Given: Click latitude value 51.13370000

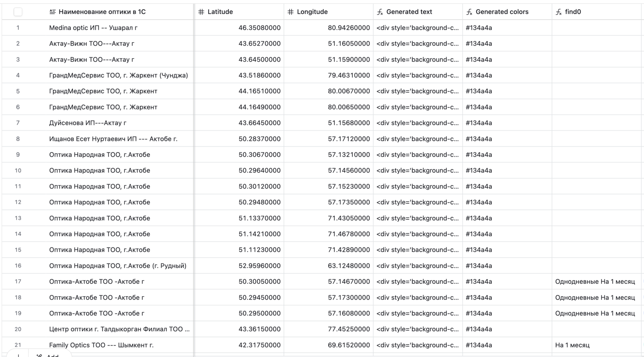Looking at the screenshot, I should click(x=260, y=218).
